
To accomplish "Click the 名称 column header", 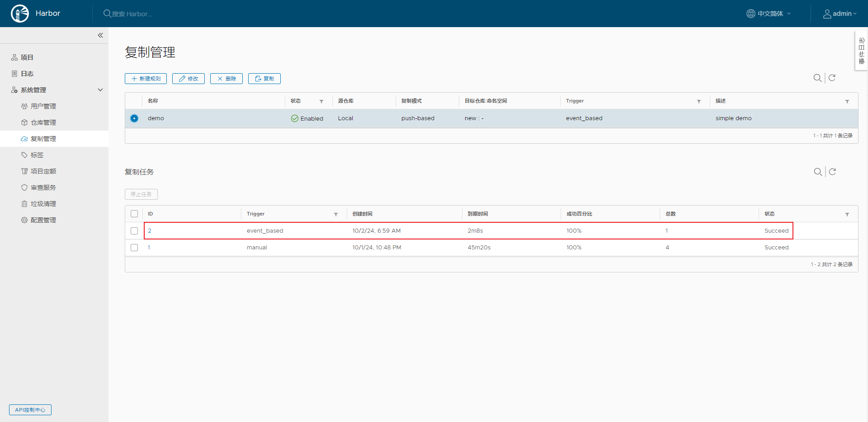I will point(153,101).
